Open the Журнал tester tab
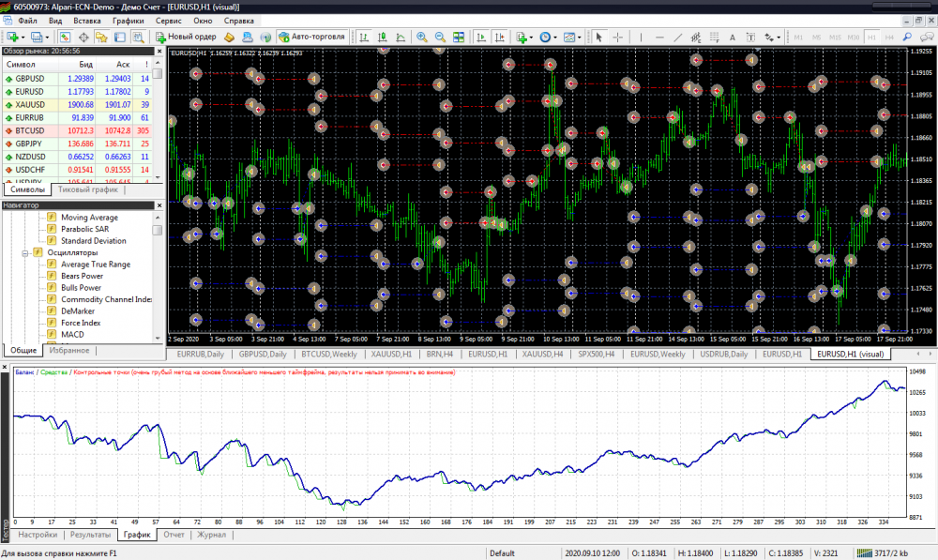 click(212, 535)
